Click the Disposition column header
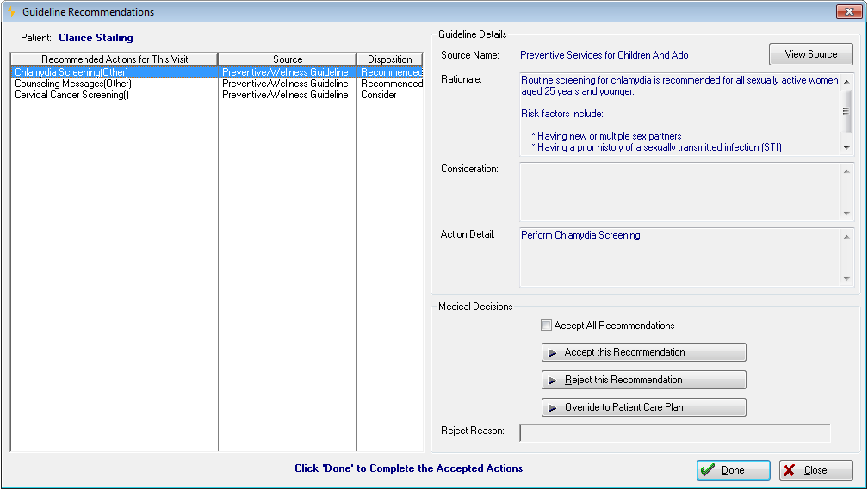The height and width of the screenshot is (490, 868). (x=390, y=59)
